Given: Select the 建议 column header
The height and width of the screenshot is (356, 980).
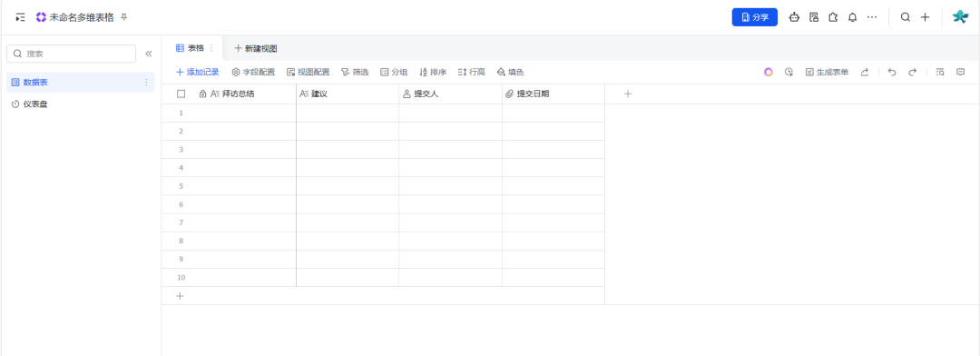Looking at the screenshot, I should [x=348, y=94].
